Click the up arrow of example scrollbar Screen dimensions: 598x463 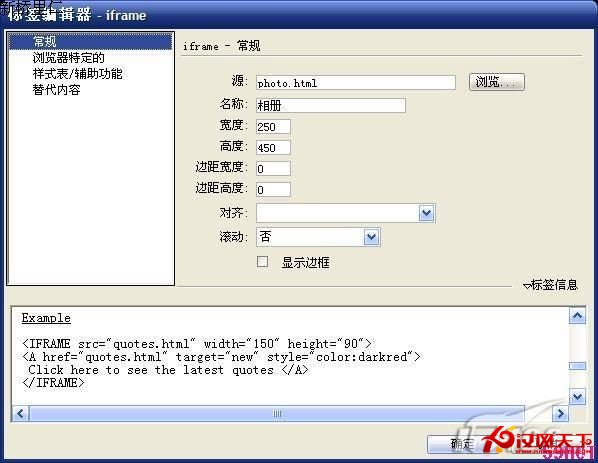(x=577, y=316)
